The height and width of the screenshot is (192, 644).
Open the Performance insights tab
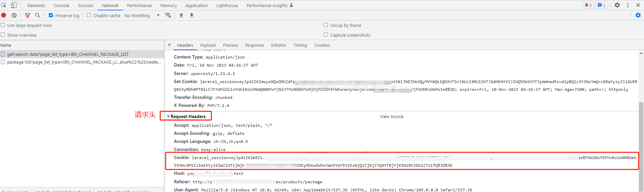pos(270,5)
